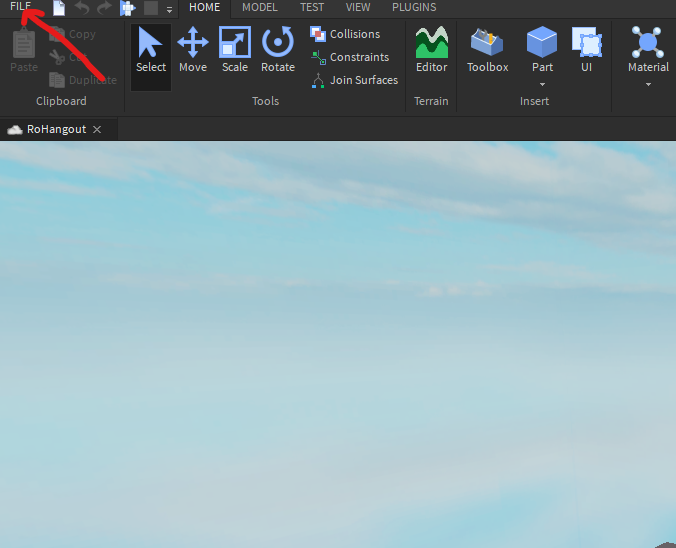
Task: Click the Redo arrow icon
Action: click(x=104, y=8)
